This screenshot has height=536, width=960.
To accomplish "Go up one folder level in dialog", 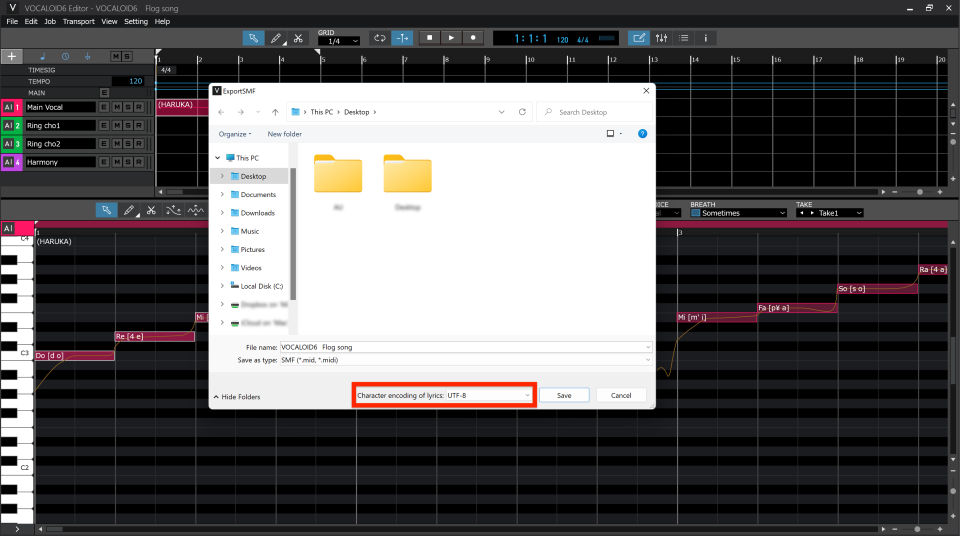I will (276, 112).
